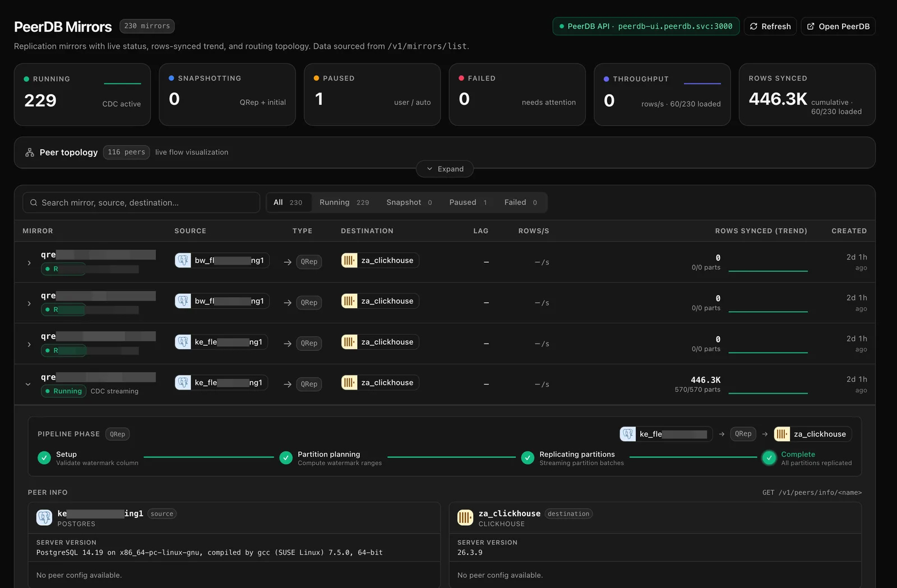897x588 pixels.
Task: Click Postgres icon in fourth row source
Action: click(183, 382)
